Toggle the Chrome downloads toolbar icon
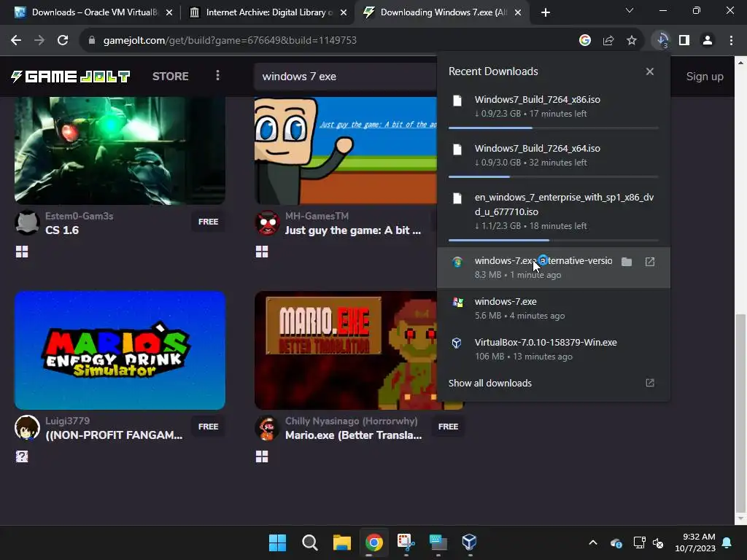The width and height of the screenshot is (747, 560). 662,41
